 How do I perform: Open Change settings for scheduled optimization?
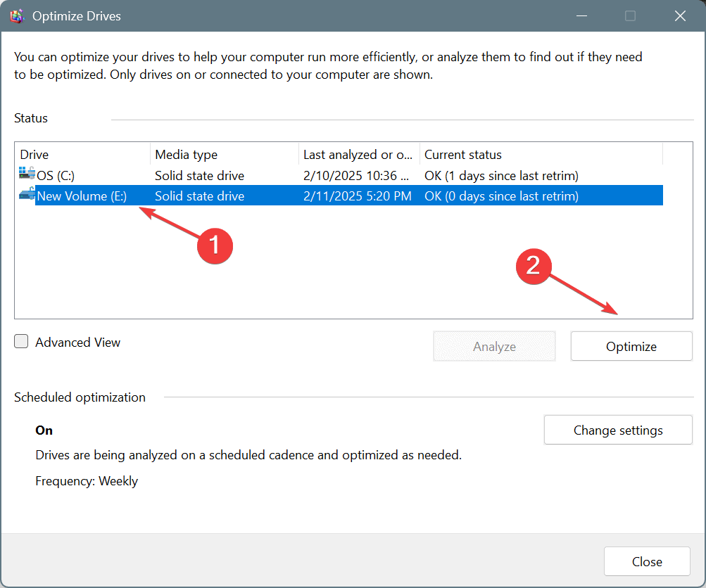click(617, 430)
